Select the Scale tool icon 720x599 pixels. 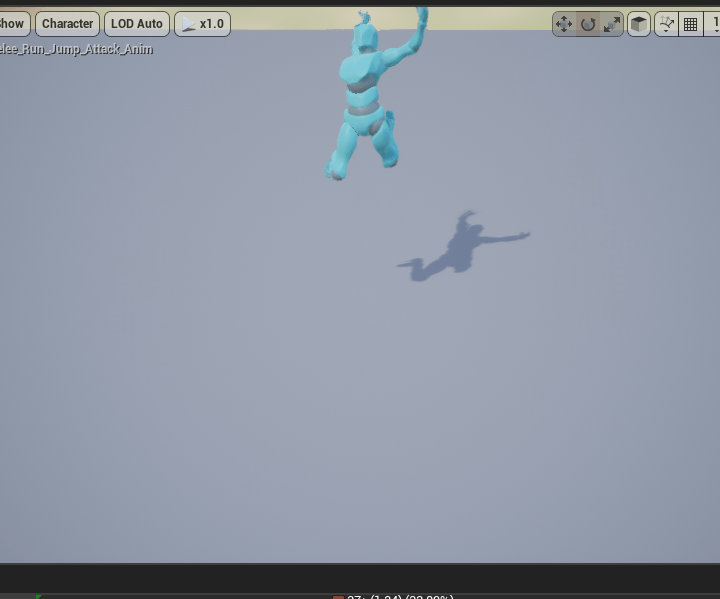click(x=612, y=24)
